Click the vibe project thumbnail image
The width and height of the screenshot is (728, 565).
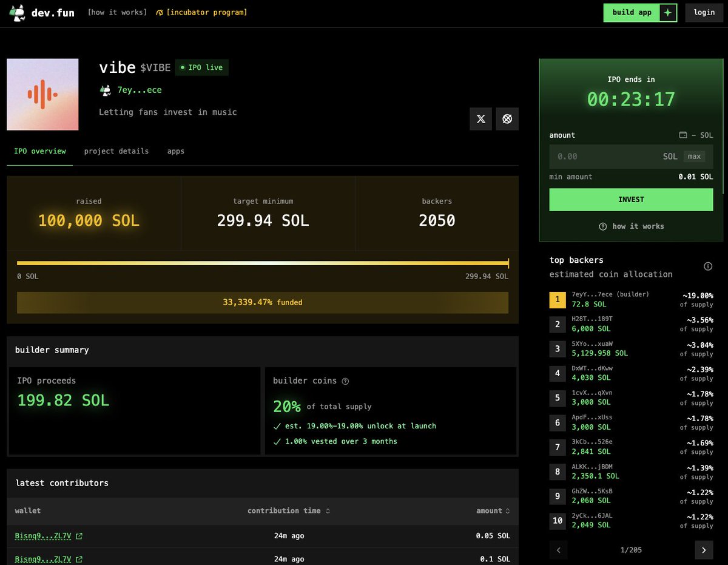pos(42,95)
